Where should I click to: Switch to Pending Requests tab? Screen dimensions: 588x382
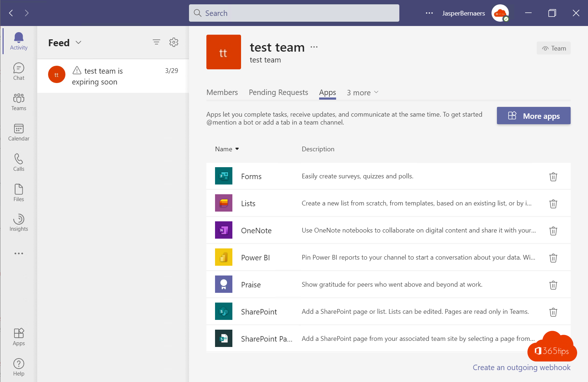tap(279, 92)
